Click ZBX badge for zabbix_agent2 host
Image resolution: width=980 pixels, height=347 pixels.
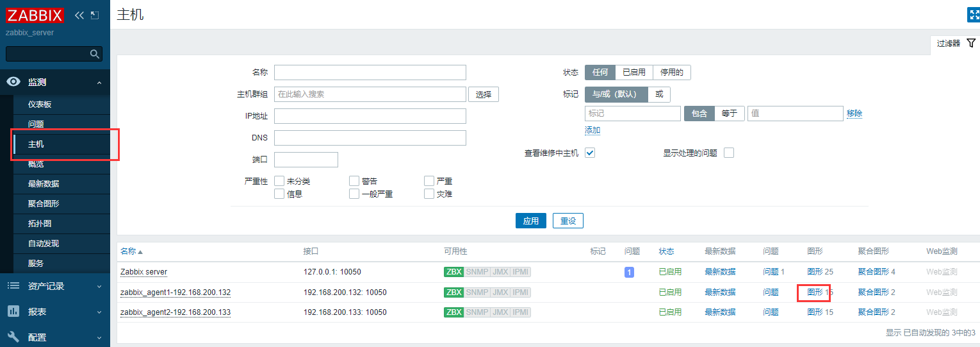tap(454, 312)
